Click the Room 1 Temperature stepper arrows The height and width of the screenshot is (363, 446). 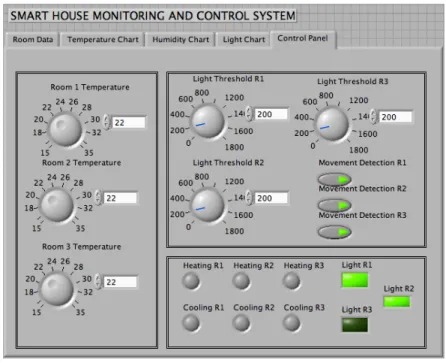tap(106, 122)
